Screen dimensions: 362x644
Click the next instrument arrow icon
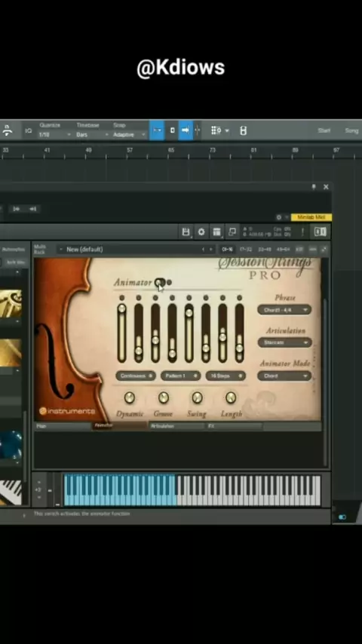click(33, 209)
